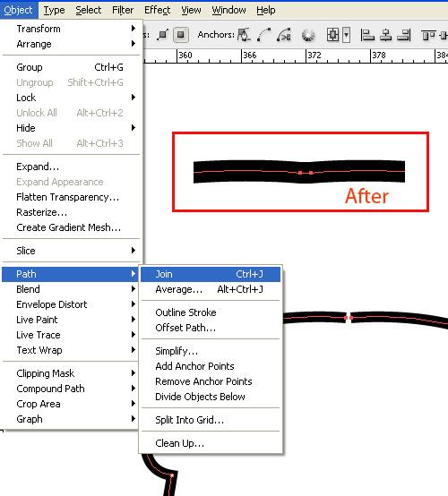Select Split Into Grid… option
The height and width of the screenshot is (496, 448).
tap(211, 420)
